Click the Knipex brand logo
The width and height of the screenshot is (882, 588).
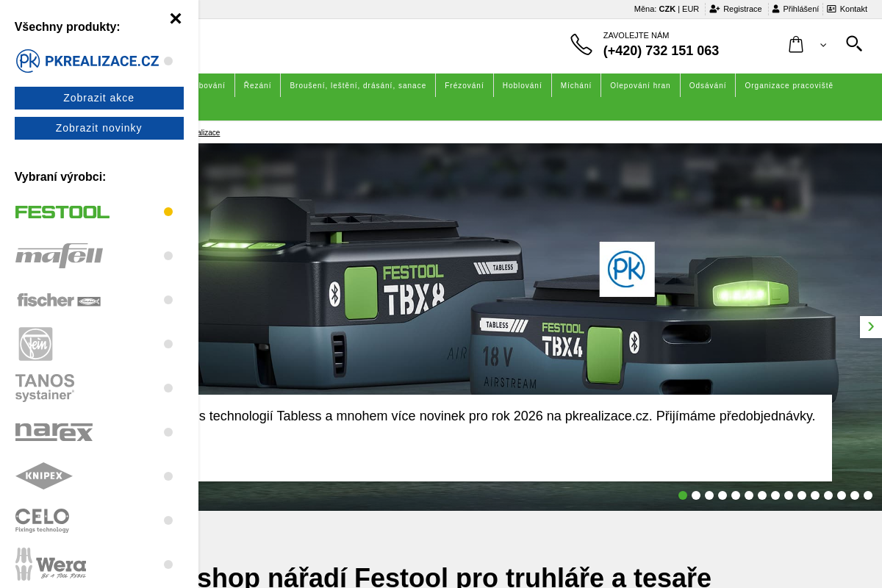click(x=43, y=476)
